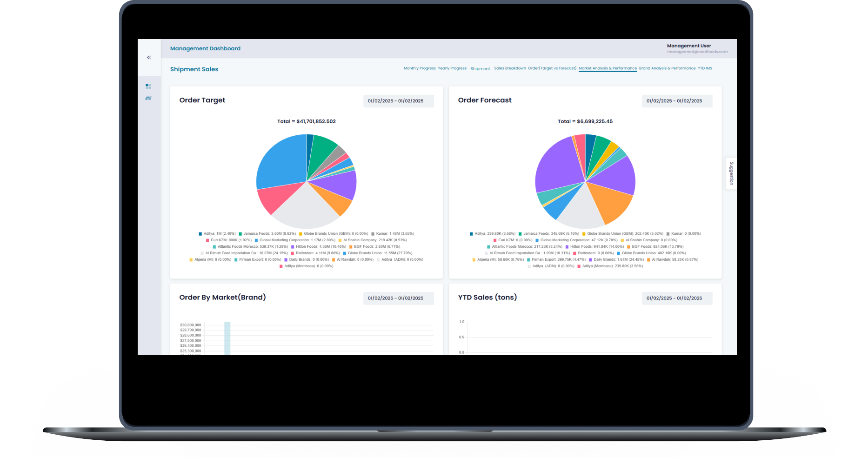
Task: Open the Order Target date range picker
Action: (398, 101)
